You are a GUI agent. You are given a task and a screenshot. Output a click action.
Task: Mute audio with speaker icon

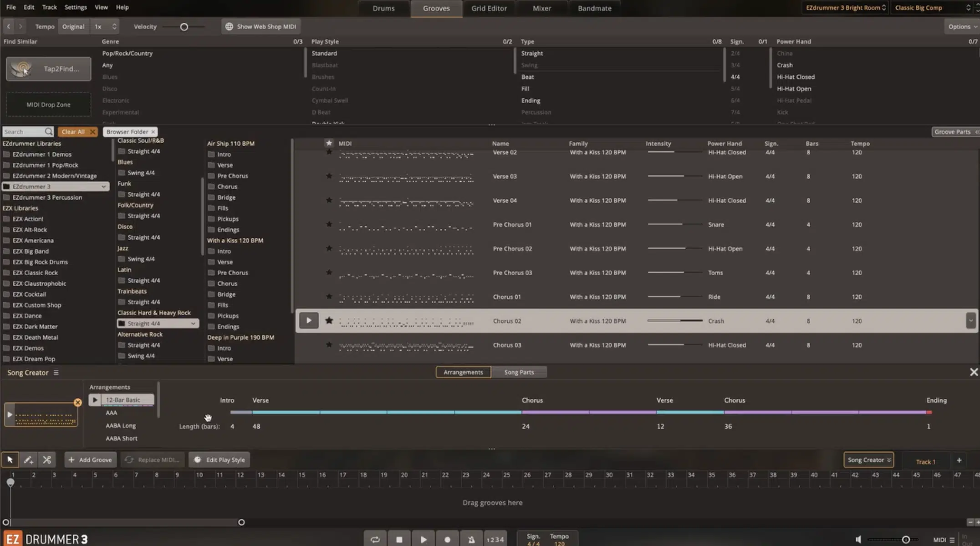tap(858, 539)
